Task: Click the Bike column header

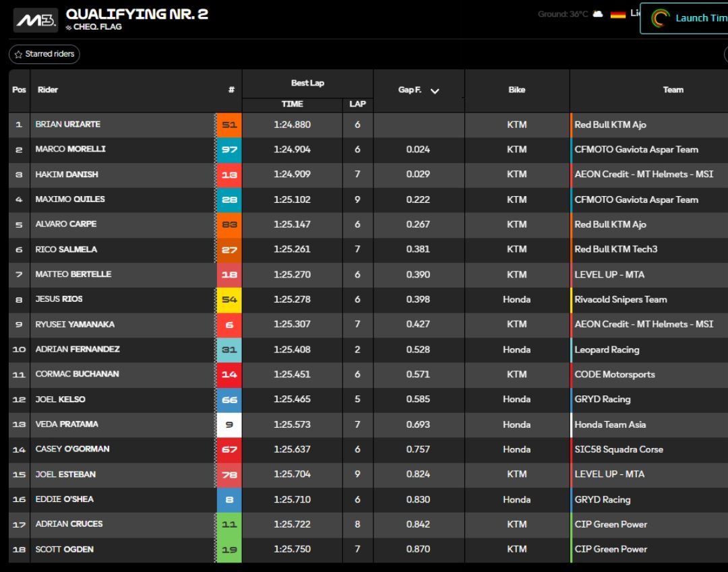Action: point(517,90)
